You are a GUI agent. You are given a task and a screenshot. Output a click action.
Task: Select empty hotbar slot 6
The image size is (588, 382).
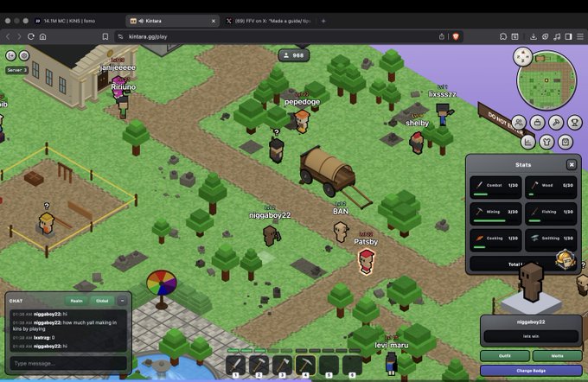coord(352,366)
